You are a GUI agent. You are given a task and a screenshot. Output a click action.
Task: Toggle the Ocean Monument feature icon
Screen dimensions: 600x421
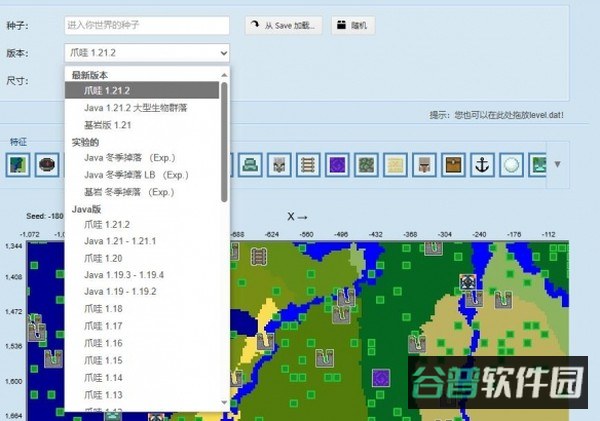tap(250, 165)
